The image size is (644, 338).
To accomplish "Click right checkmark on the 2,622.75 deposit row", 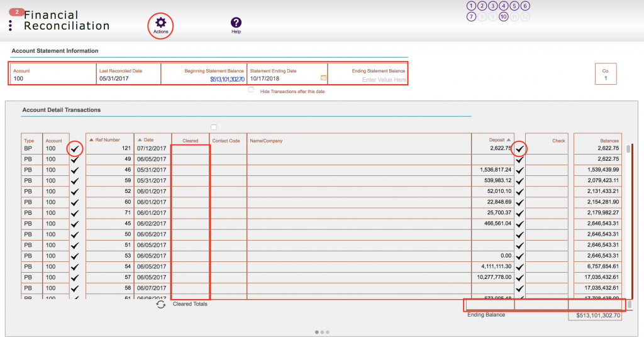I will (x=519, y=149).
